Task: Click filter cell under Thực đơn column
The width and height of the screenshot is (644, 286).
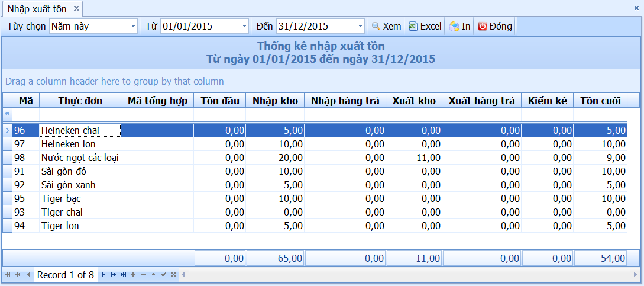Action: (x=80, y=114)
